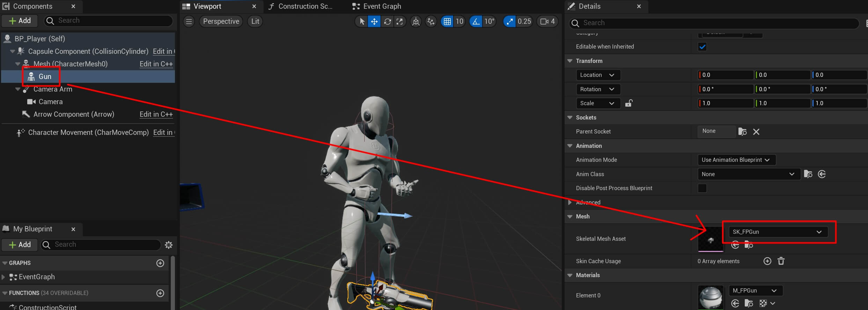868x310 pixels.
Task: Open rotation snap value 10°
Action: coord(489,22)
